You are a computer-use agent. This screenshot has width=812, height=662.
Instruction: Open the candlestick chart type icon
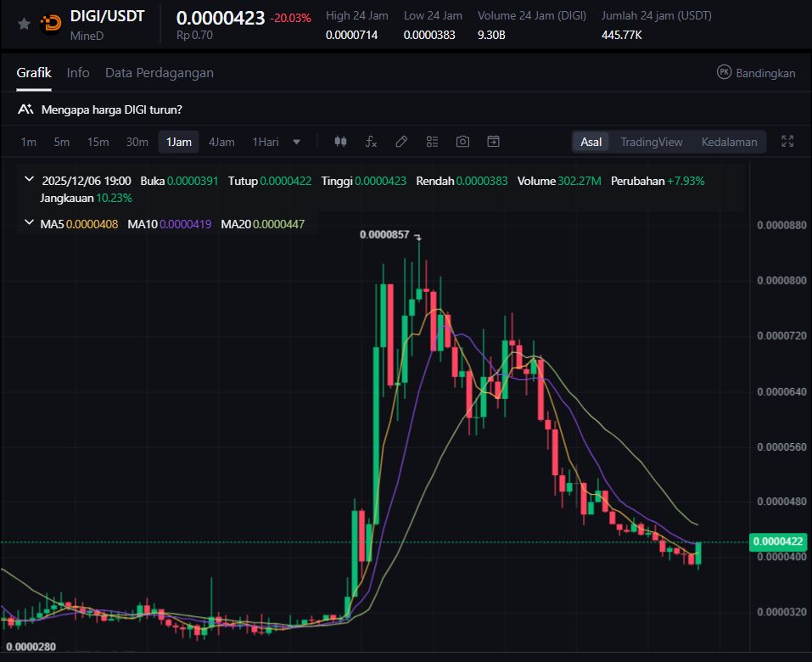pyautogui.click(x=341, y=142)
